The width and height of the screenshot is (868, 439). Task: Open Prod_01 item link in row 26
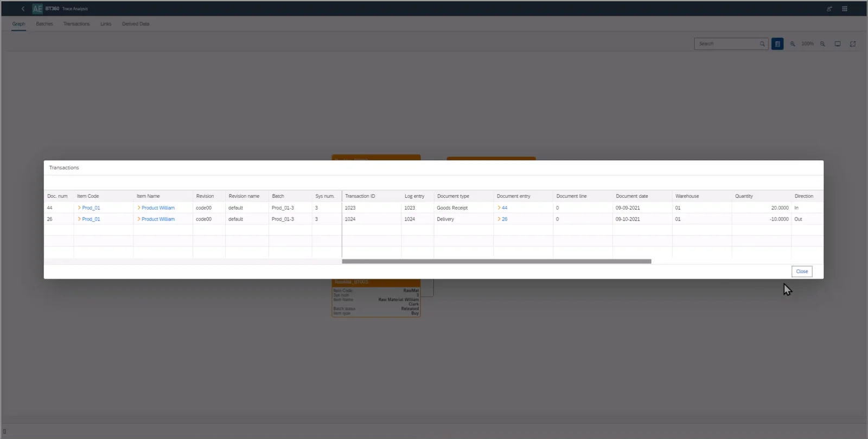click(x=91, y=219)
